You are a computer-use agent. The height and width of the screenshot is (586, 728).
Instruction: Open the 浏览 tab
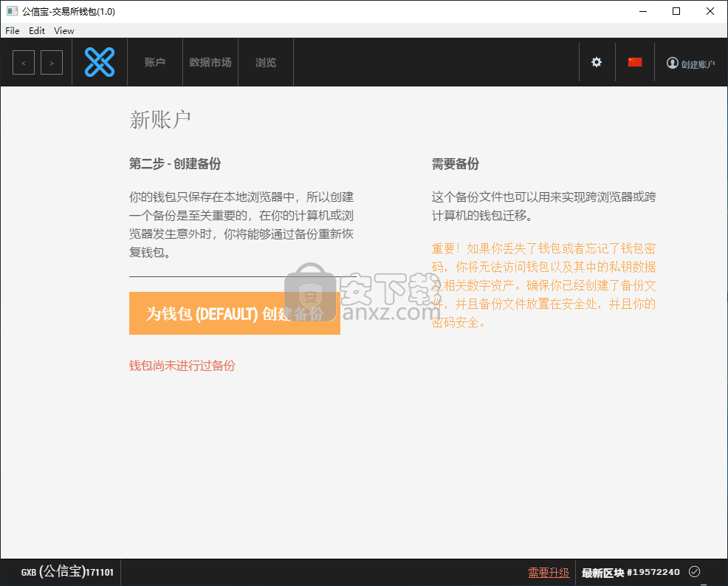pyautogui.click(x=266, y=62)
